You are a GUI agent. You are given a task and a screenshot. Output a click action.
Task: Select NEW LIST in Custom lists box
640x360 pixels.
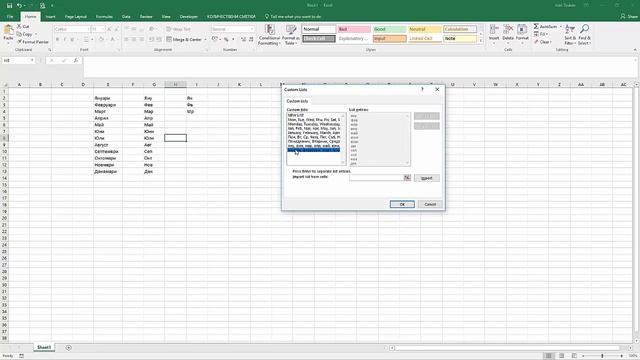tap(314, 116)
